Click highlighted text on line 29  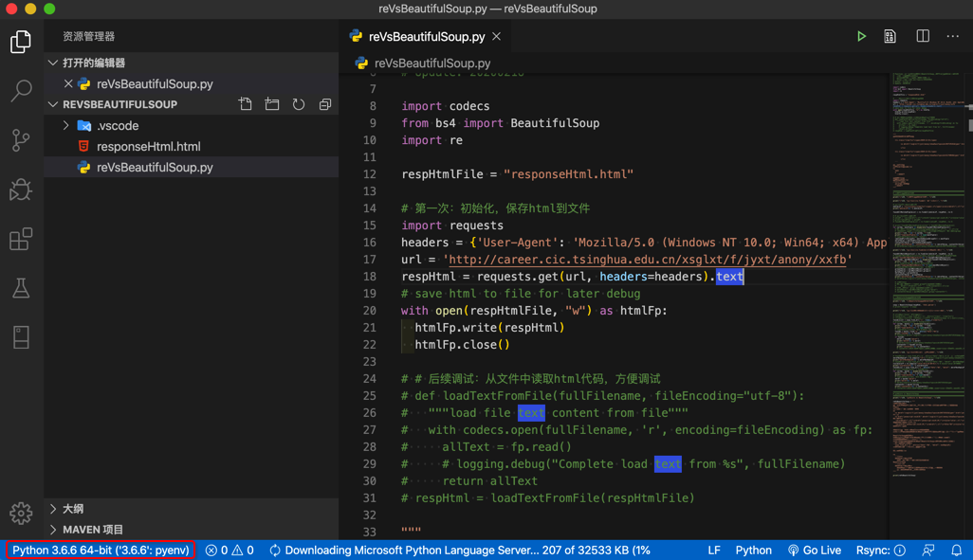click(668, 464)
